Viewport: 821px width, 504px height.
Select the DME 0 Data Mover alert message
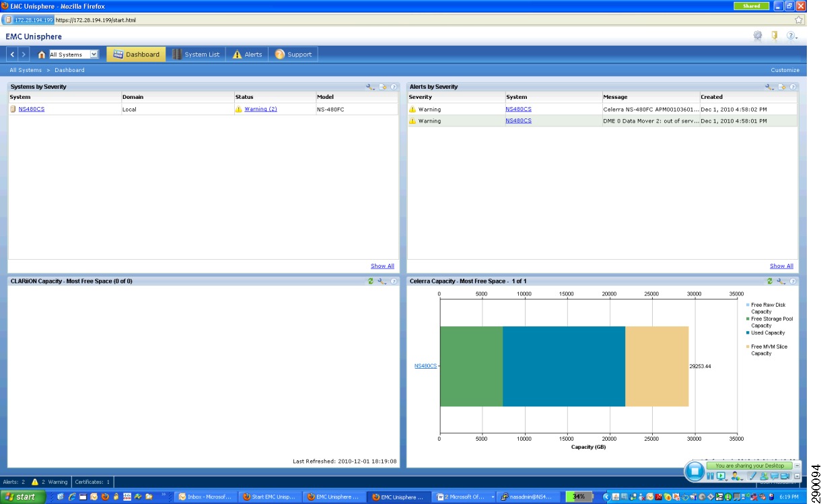click(651, 121)
